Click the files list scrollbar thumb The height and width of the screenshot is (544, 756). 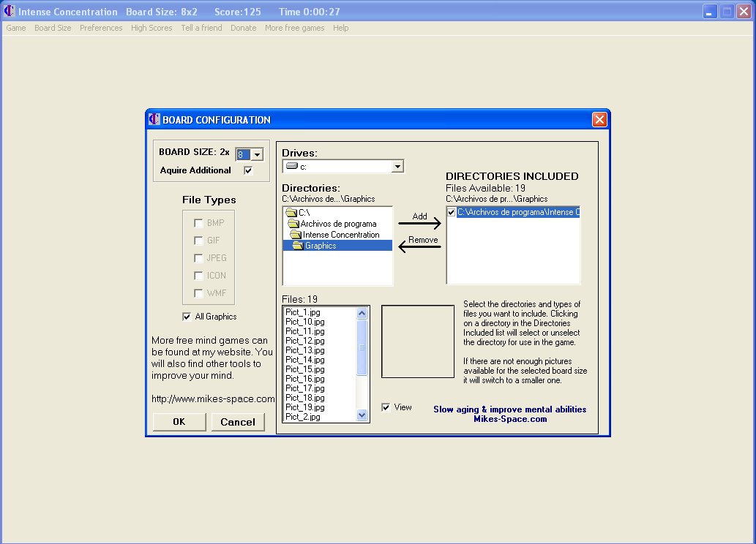point(362,347)
